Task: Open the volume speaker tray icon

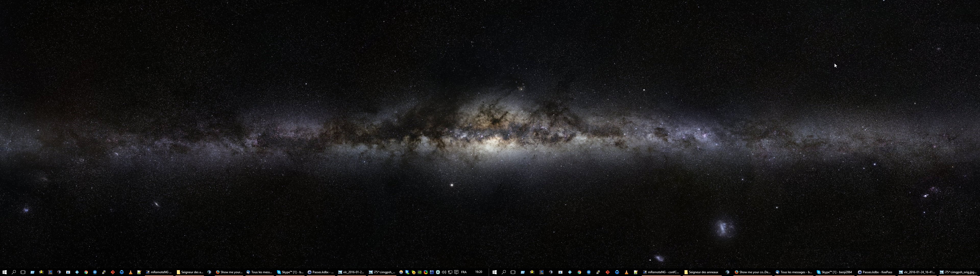Action: [444, 272]
